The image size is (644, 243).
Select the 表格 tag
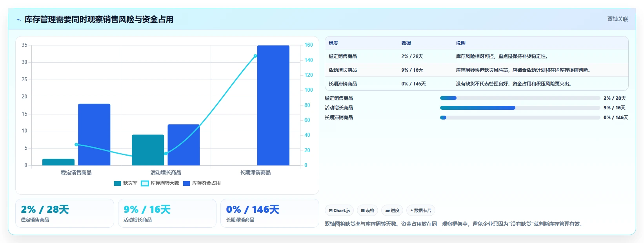point(367,210)
